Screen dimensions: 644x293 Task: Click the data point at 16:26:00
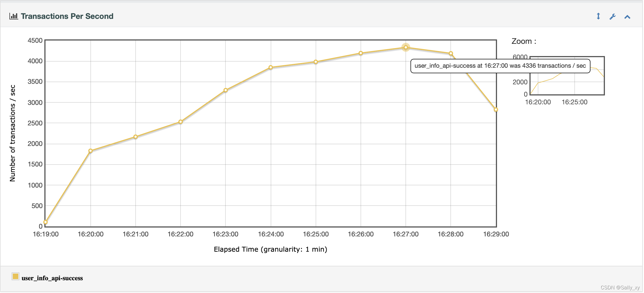click(x=361, y=53)
